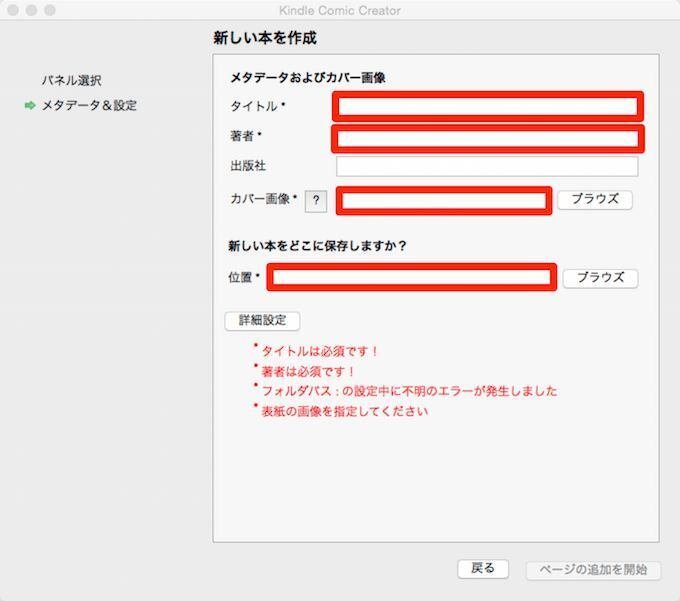Click the 表紙の画像を指定してください error text
The width and height of the screenshot is (680, 601).
[345, 411]
